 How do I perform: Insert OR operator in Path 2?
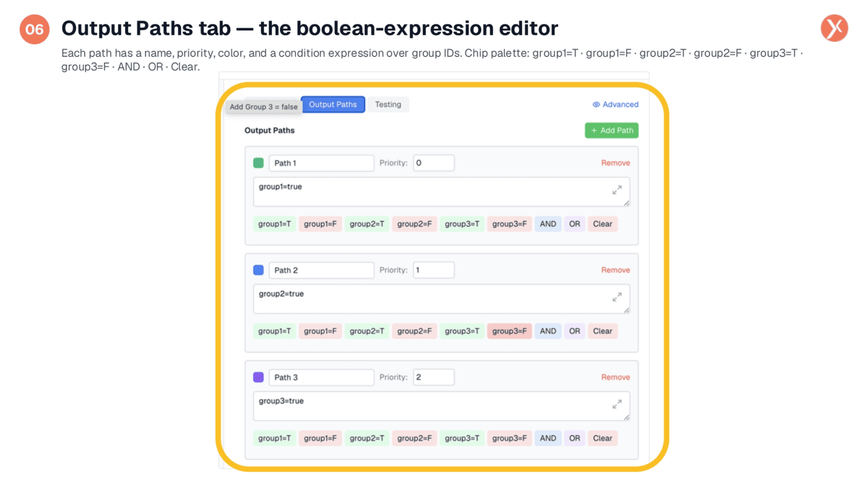[x=575, y=331]
